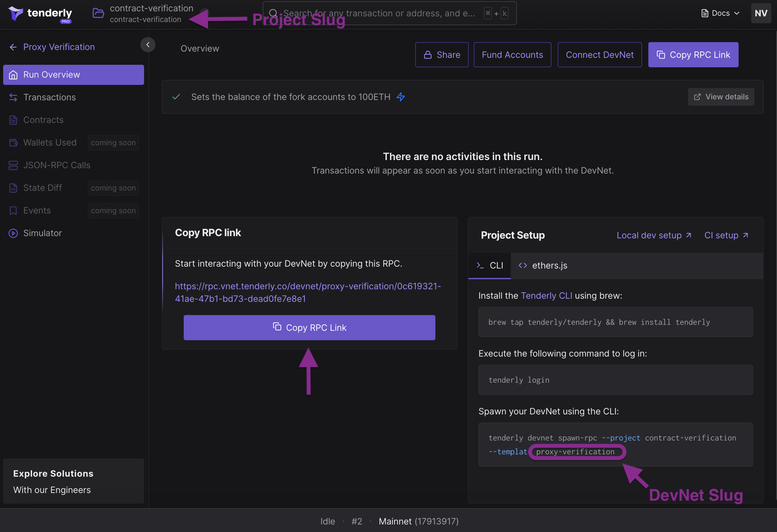Screen dimensions: 777x532
Task: Click the tenderly devnet spawn-rpc command block
Action: (616, 445)
